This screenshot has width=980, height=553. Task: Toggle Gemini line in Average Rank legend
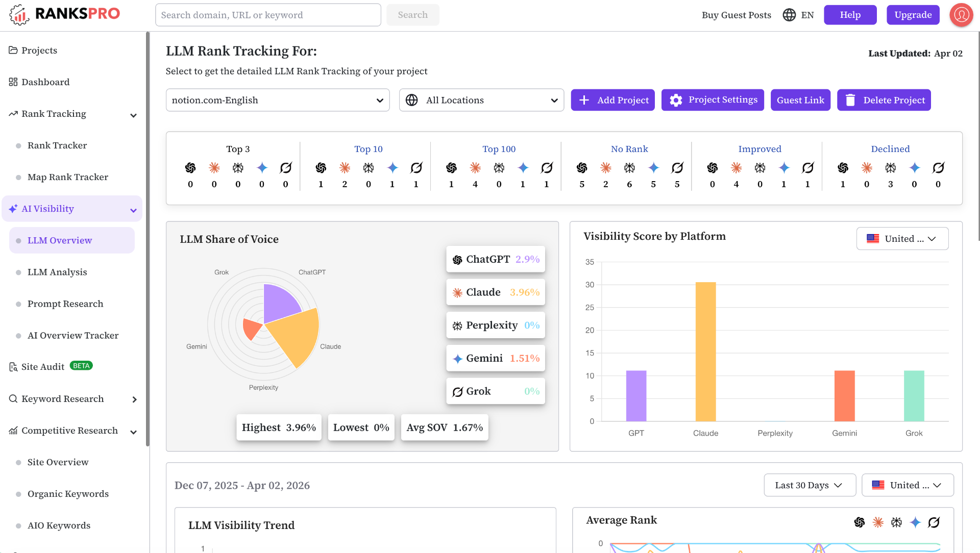(915, 522)
